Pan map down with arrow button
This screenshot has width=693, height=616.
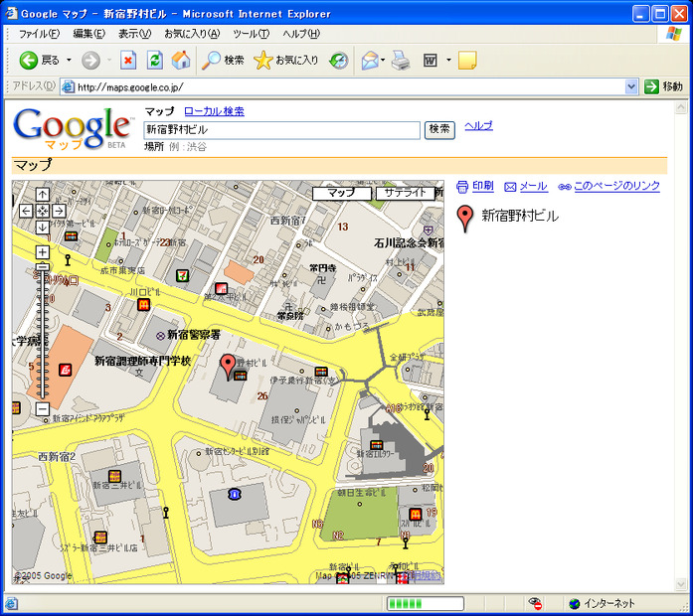(x=43, y=228)
